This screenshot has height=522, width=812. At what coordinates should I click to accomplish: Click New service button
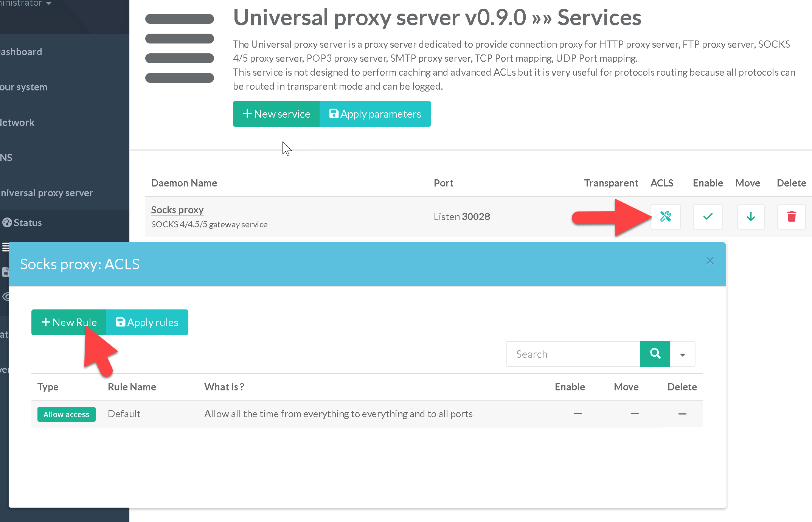point(276,114)
